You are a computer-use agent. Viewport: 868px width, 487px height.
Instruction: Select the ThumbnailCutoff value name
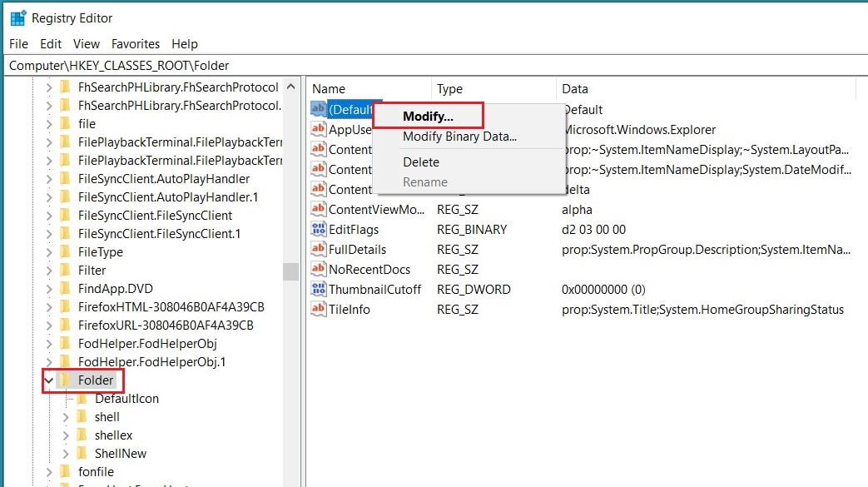tap(374, 289)
